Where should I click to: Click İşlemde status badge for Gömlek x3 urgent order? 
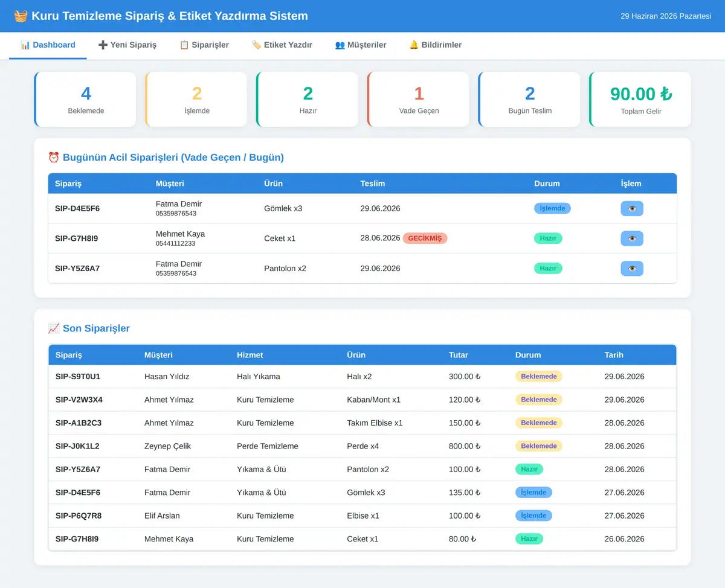pyautogui.click(x=552, y=208)
